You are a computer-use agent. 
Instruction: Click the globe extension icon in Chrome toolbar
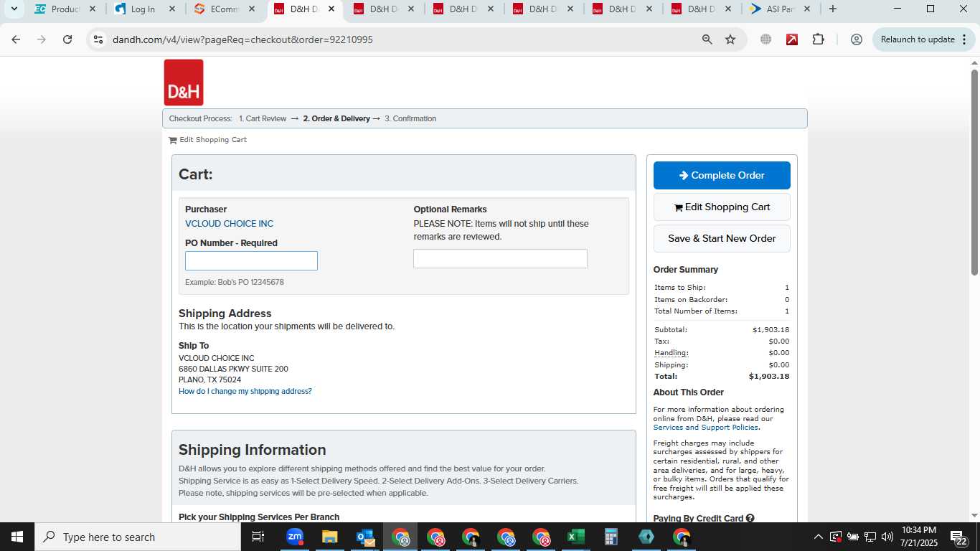(x=766, y=39)
